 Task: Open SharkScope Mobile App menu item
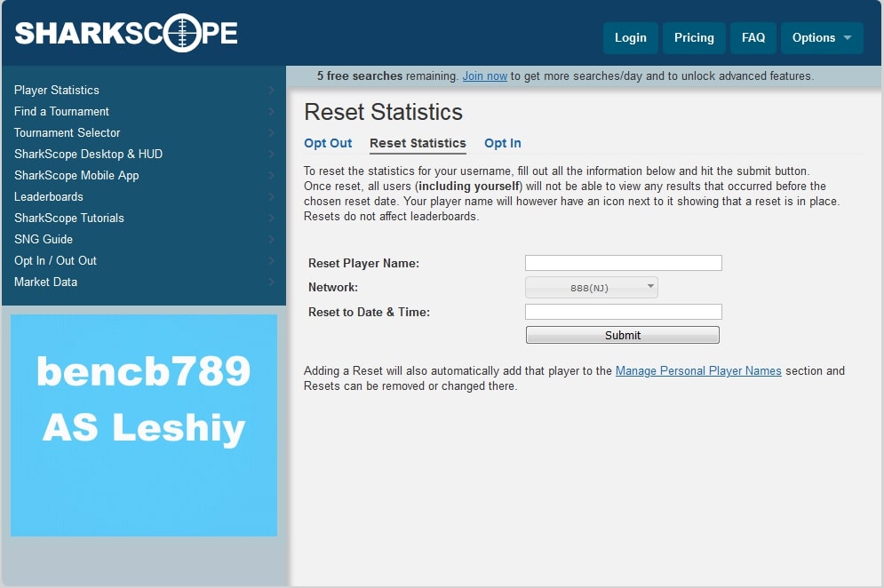tap(144, 176)
